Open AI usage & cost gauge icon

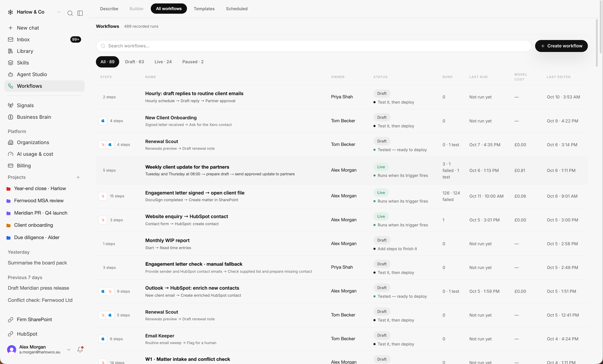(11, 154)
